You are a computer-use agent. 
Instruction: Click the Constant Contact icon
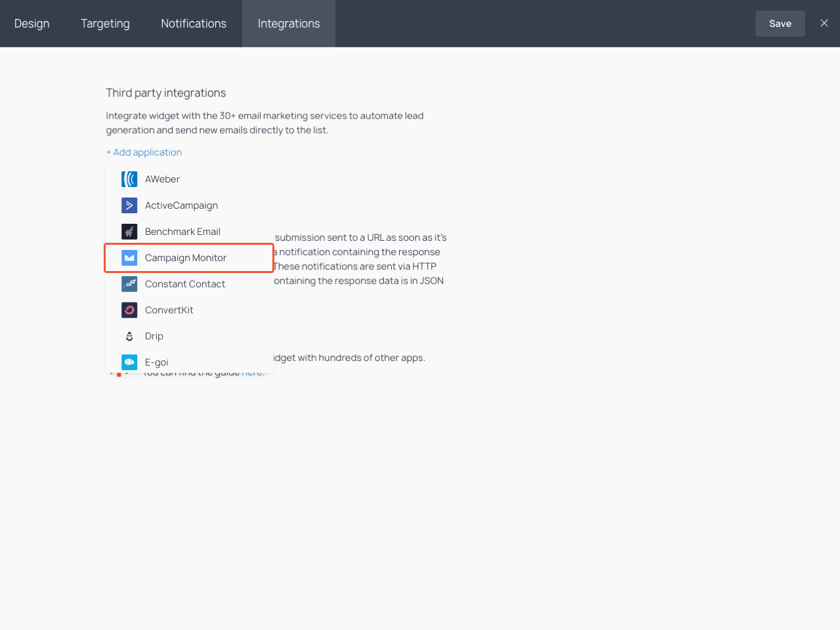[129, 284]
